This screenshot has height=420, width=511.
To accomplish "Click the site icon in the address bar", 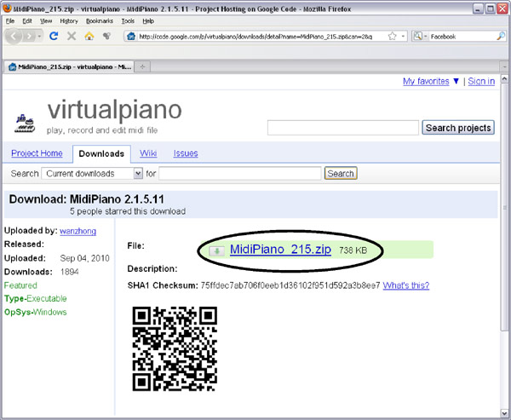I will coord(130,36).
